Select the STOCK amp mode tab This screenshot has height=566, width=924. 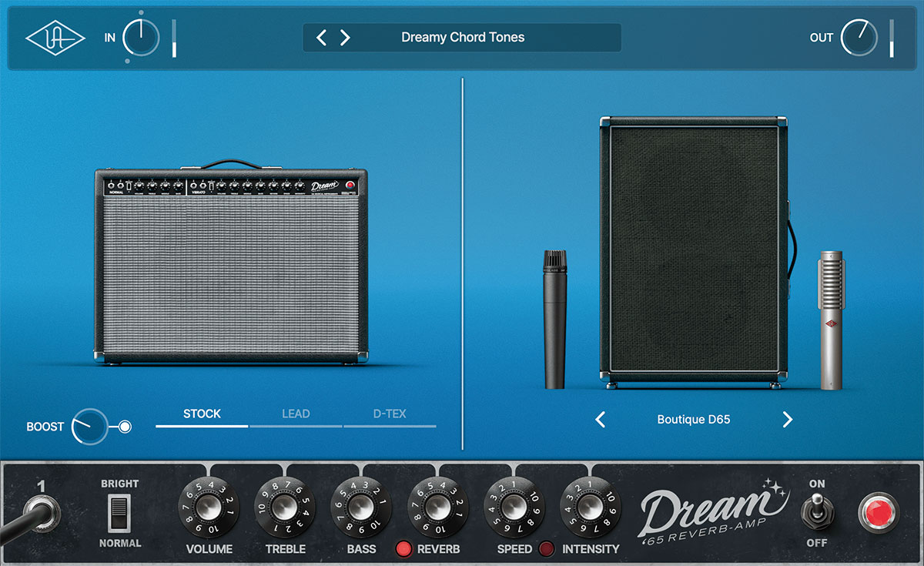(x=202, y=414)
